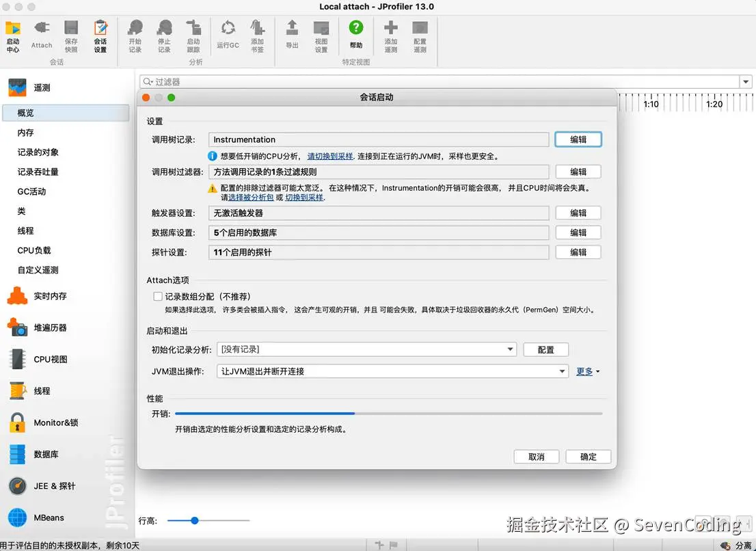Screen dimensions: 756x551
Task: Click 确定 to confirm session startup
Action: coord(589,457)
